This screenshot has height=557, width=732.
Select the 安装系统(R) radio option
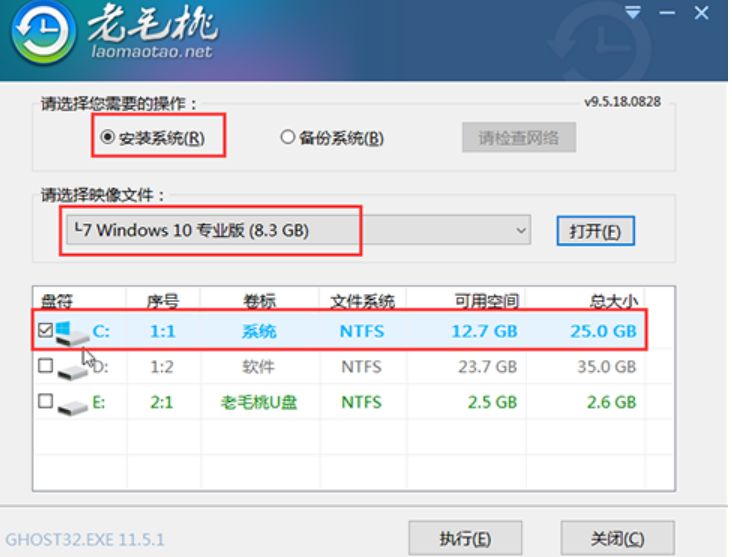tap(108, 138)
